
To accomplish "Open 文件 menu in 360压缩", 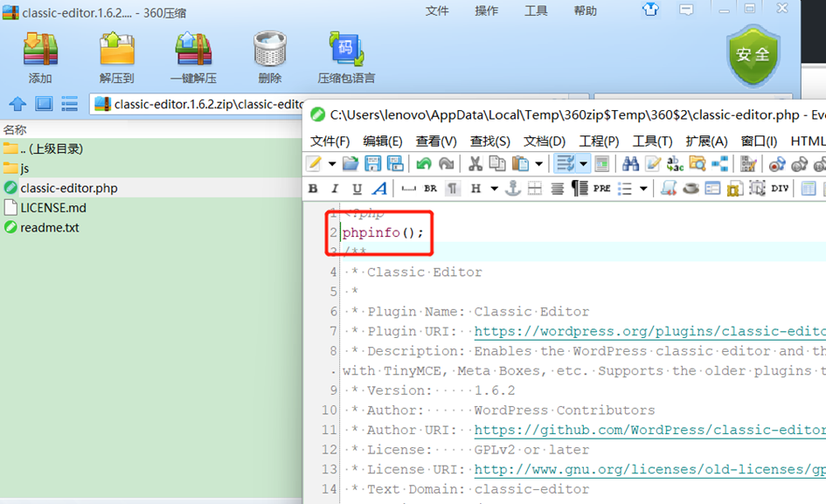I will (437, 10).
